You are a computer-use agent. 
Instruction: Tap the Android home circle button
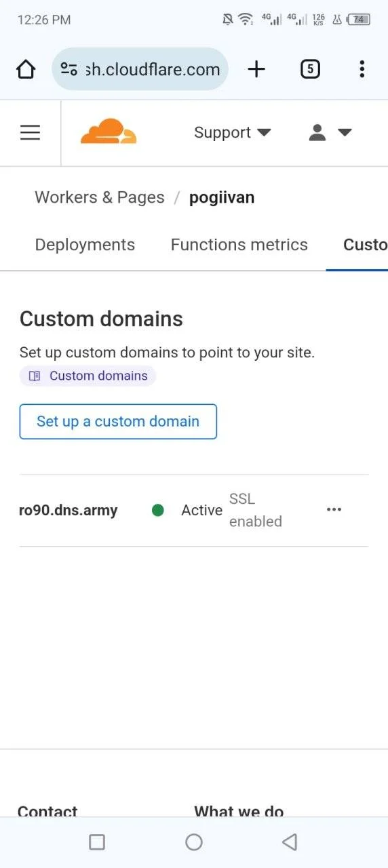[194, 842]
